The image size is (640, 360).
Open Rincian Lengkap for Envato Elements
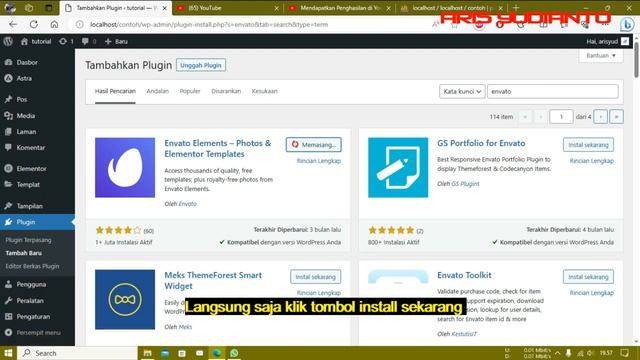coord(319,161)
